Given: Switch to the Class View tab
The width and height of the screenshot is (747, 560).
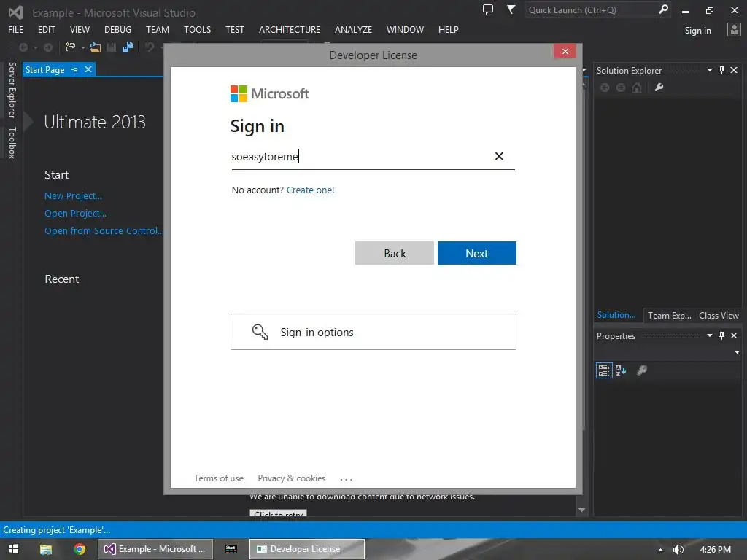Looking at the screenshot, I should pos(719,316).
